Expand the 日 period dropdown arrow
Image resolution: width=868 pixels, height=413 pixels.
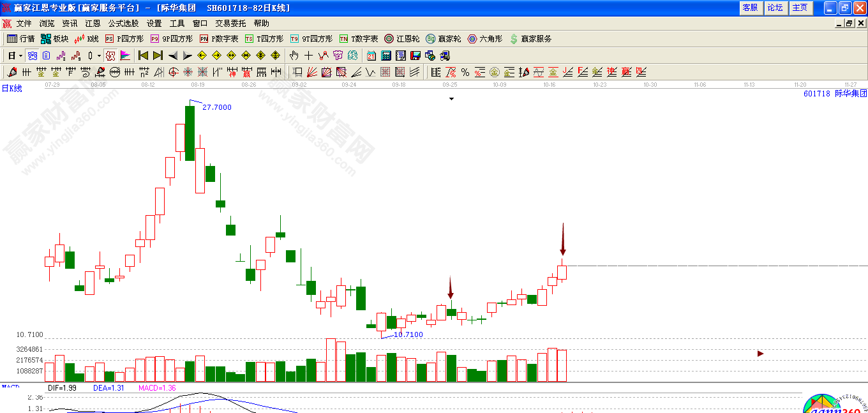point(20,56)
